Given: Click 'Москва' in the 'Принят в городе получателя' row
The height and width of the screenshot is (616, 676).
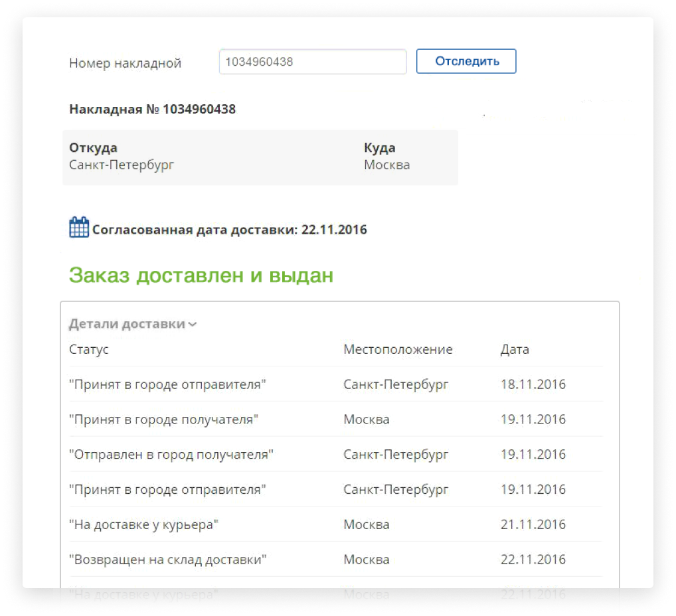Looking at the screenshot, I should click(x=367, y=420).
